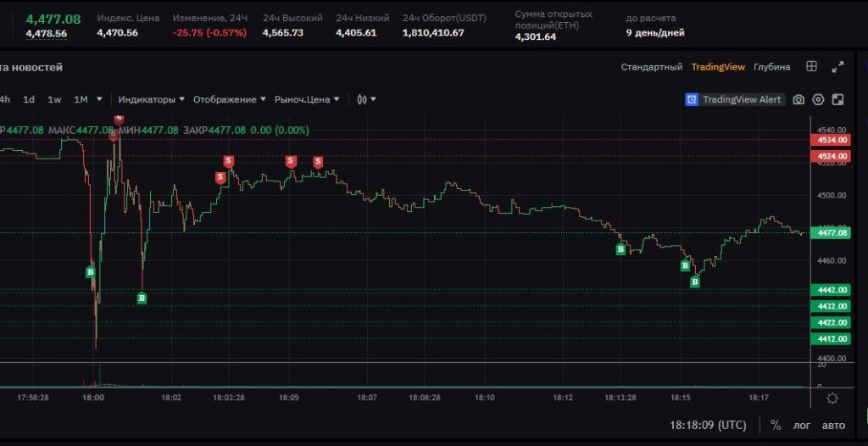Open the Рыноч.Цена dropdown
Image resolution: width=868 pixels, height=446 pixels.
(x=307, y=100)
